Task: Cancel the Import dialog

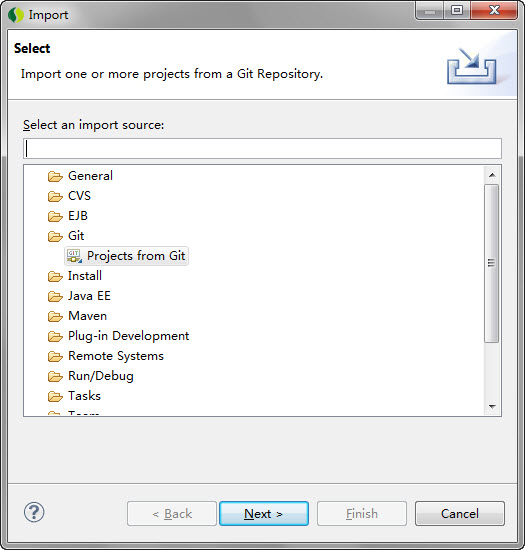Action: [x=460, y=514]
